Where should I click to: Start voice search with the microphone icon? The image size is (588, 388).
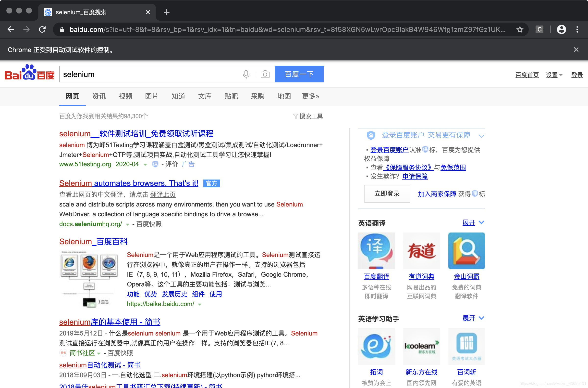246,74
